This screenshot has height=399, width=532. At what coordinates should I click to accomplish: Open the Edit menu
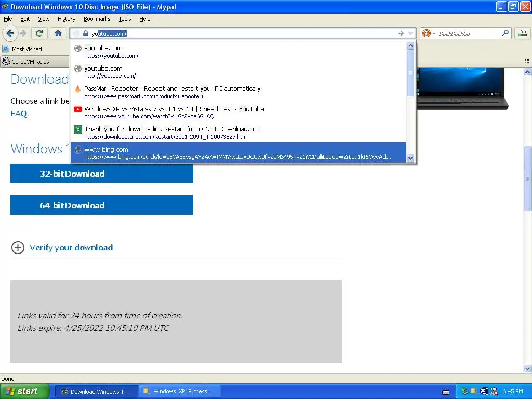click(x=25, y=19)
